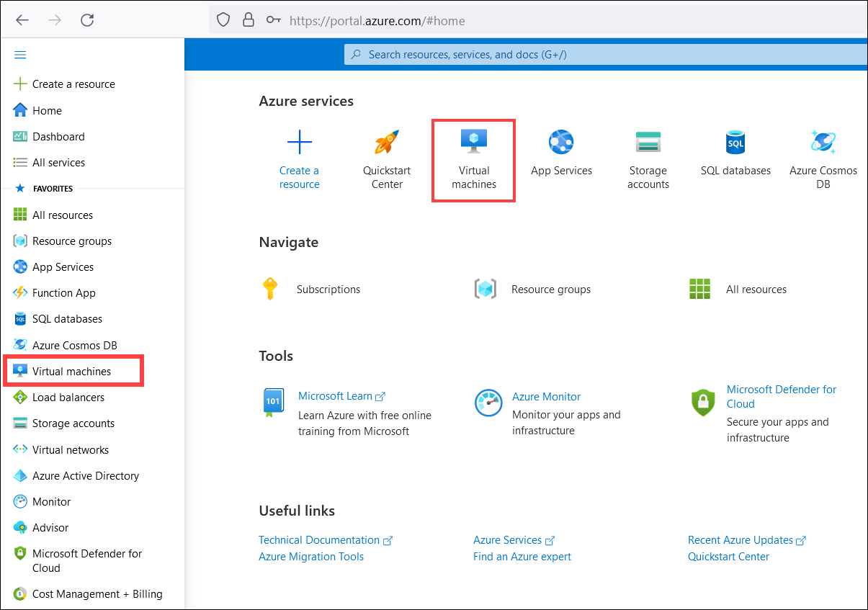Click the Storage accounts icon in sidebar
This screenshot has width=868, height=610.
pos(20,423)
